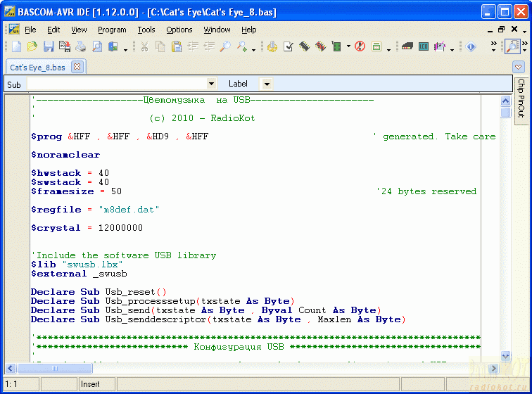Image resolution: width=532 pixels, height=394 pixels.
Task: Compile the program with the chip icon
Action: 305,47
